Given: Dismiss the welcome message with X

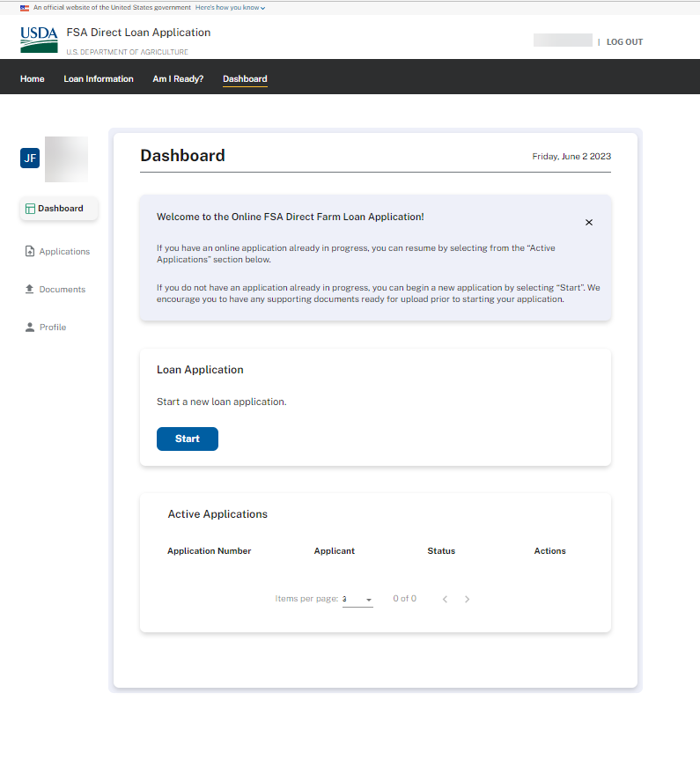Looking at the screenshot, I should [x=589, y=223].
